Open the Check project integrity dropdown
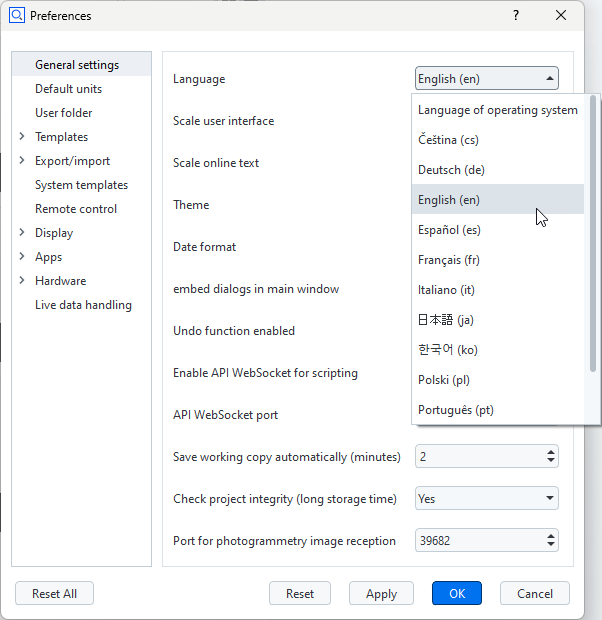This screenshot has height=620, width=602. tap(549, 499)
